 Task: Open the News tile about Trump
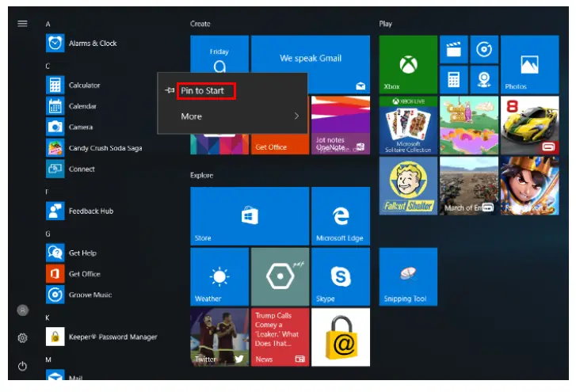280,337
